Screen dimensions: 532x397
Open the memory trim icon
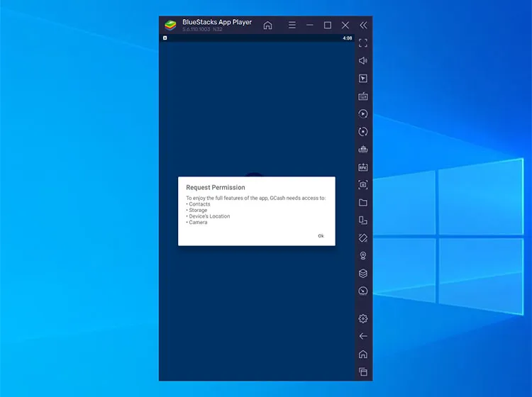[x=363, y=149]
